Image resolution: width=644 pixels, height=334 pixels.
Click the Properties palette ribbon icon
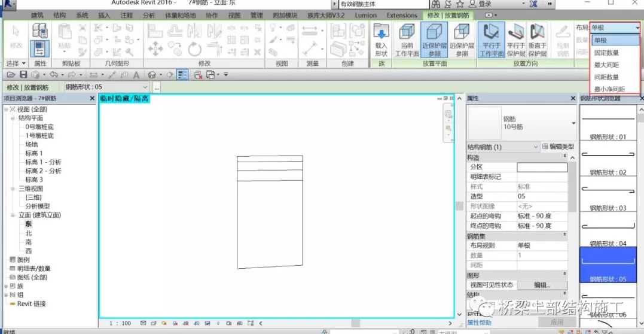(x=40, y=48)
